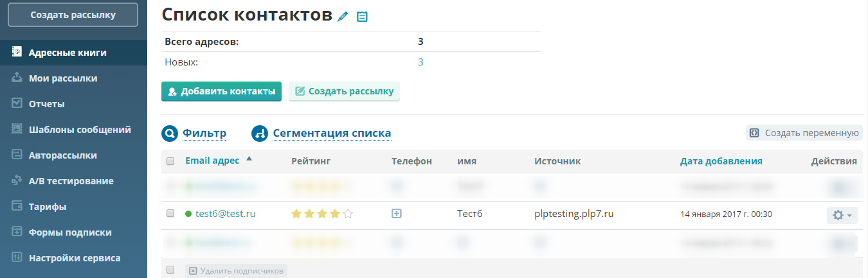Open Настройки сервиса

(x=75, y=258)
